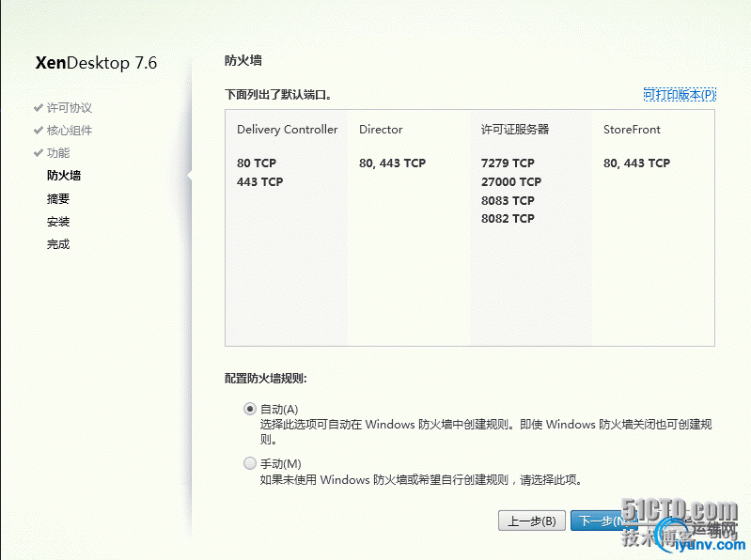The width and height of the screenshot is (751, 560).
Task: Select 防火墙 step in sidebar
Action: point(64,176)
